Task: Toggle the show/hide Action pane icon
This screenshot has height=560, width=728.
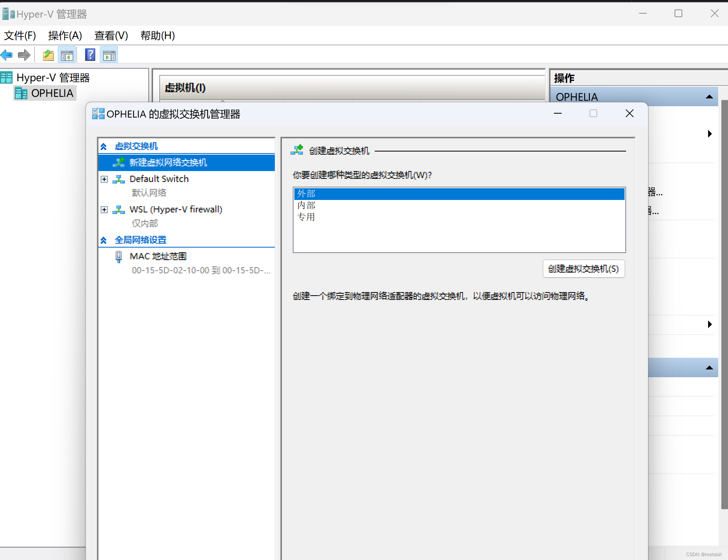Action: pos(109,55)
